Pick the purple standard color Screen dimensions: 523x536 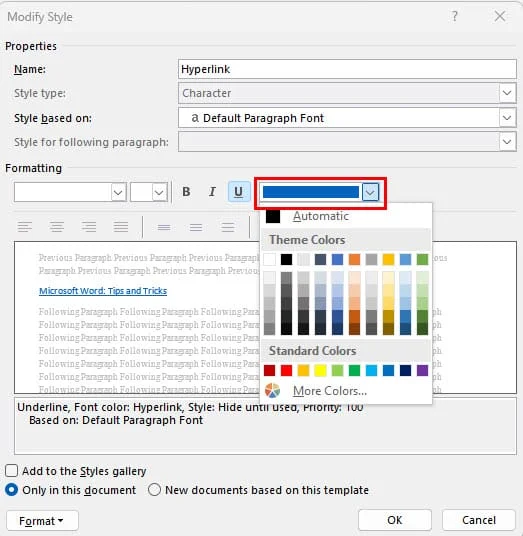pos(423,370)
